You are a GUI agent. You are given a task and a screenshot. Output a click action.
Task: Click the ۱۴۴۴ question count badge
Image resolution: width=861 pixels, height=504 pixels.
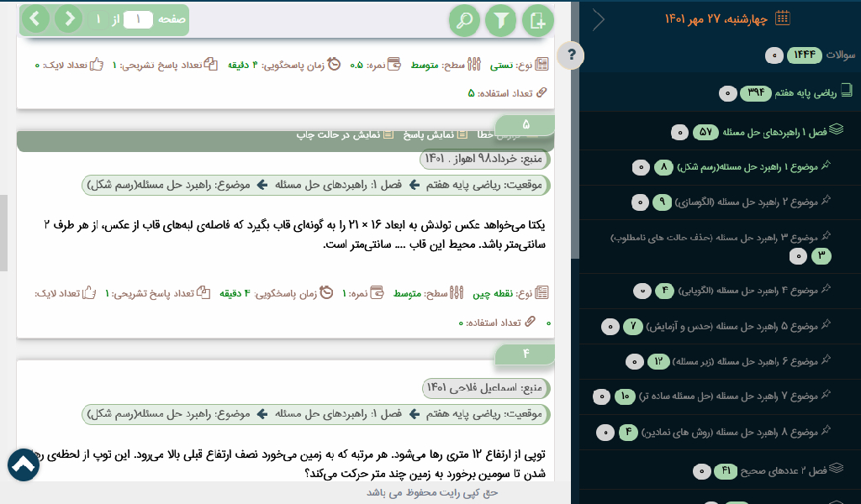coord(805,55)
